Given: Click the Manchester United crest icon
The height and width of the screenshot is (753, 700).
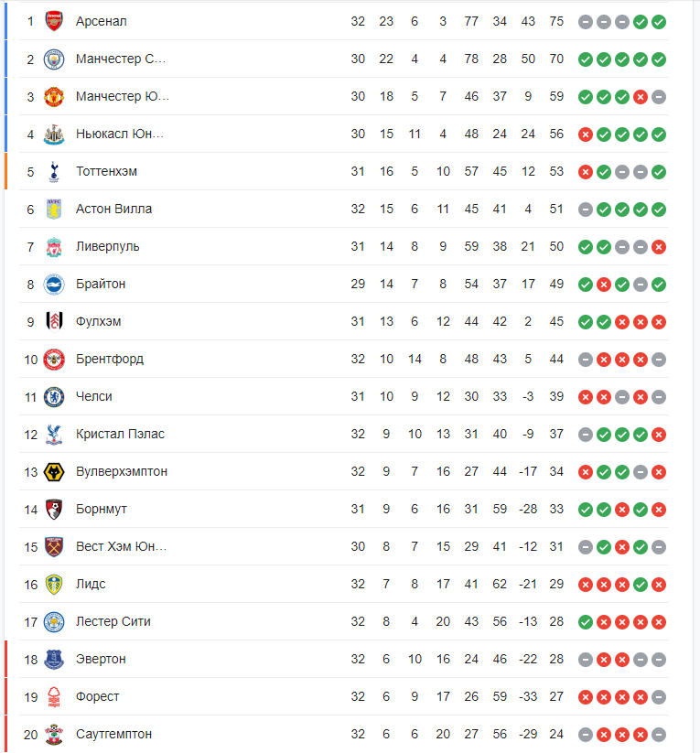Looking at the screenshot, I should 54,96.
